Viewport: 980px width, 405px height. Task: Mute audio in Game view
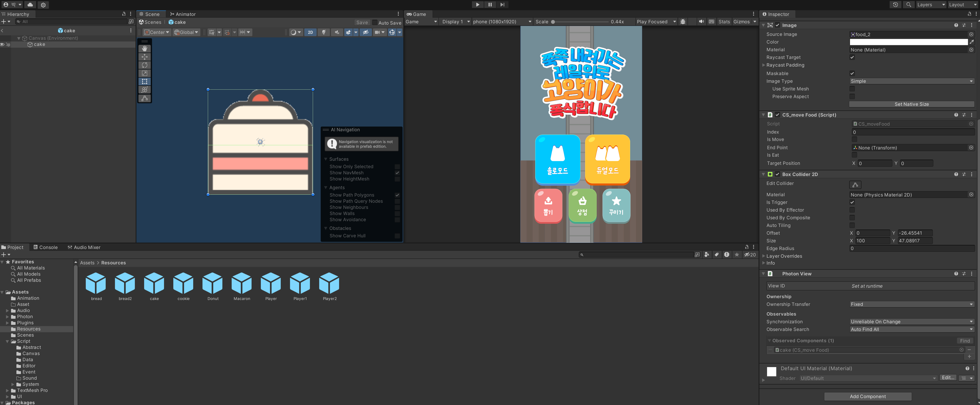[701, 22]
